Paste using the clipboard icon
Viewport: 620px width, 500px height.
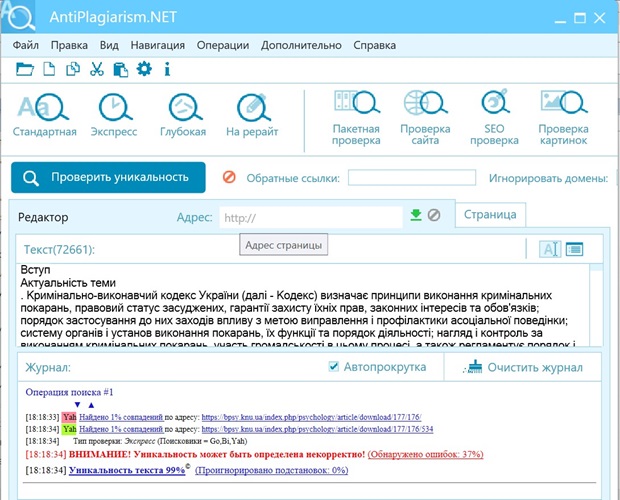point(121,69)
